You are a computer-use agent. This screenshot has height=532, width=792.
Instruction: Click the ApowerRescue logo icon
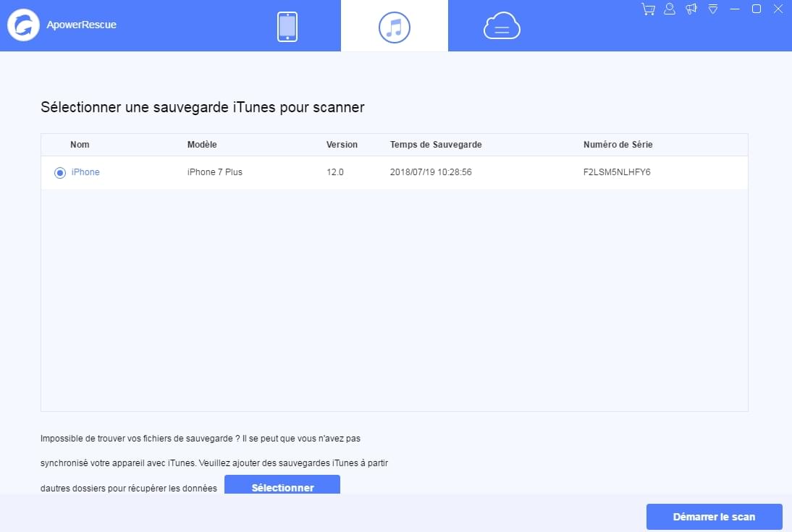pos(23,24)
